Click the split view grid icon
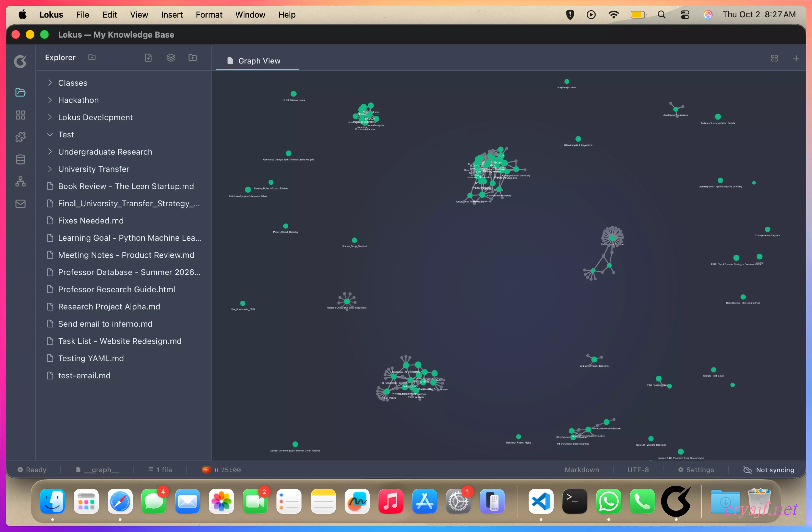 (x=774, y=59)
